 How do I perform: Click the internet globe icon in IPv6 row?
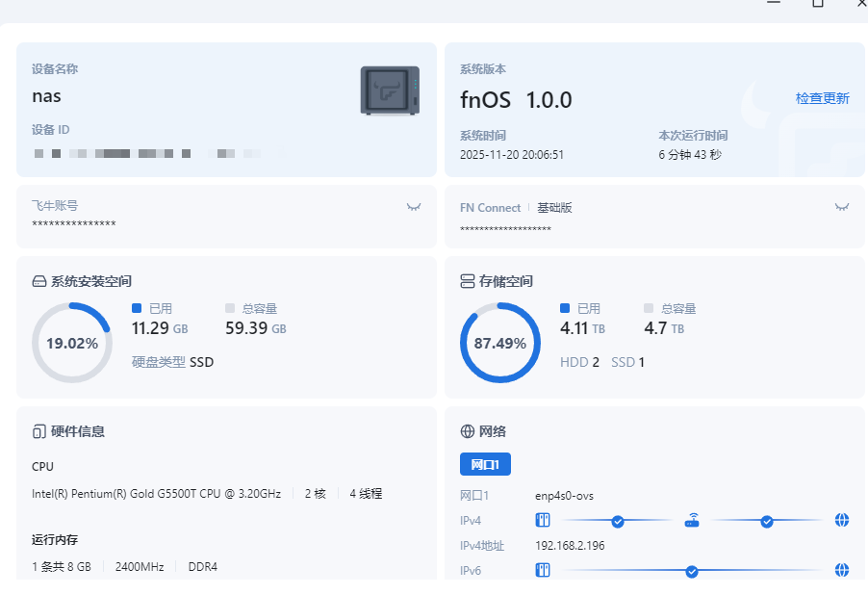842,571
